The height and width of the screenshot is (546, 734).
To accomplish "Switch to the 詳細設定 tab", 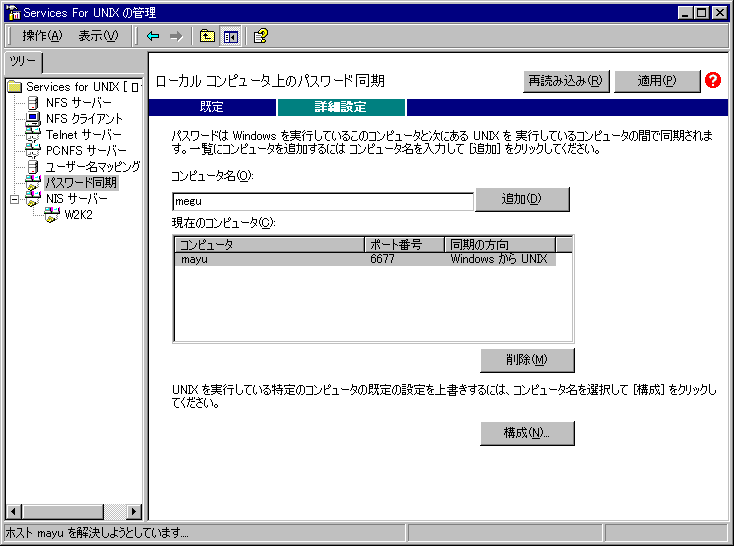I will (x=341, y=107).
